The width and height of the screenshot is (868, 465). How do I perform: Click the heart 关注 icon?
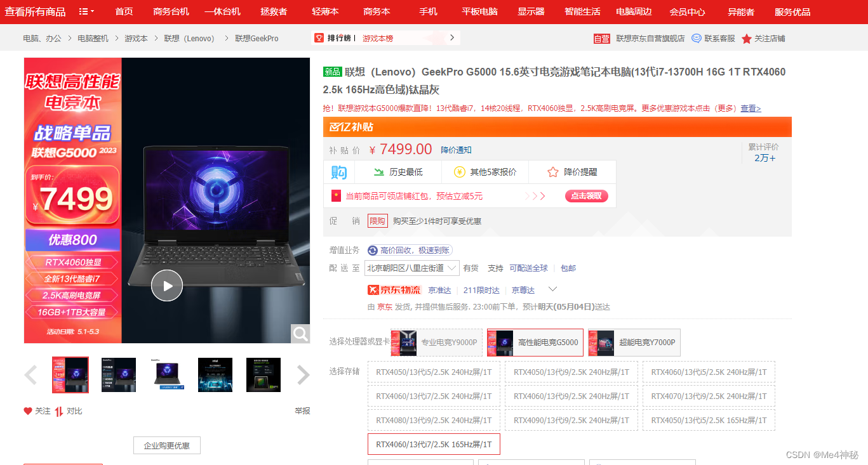point(28,411)
